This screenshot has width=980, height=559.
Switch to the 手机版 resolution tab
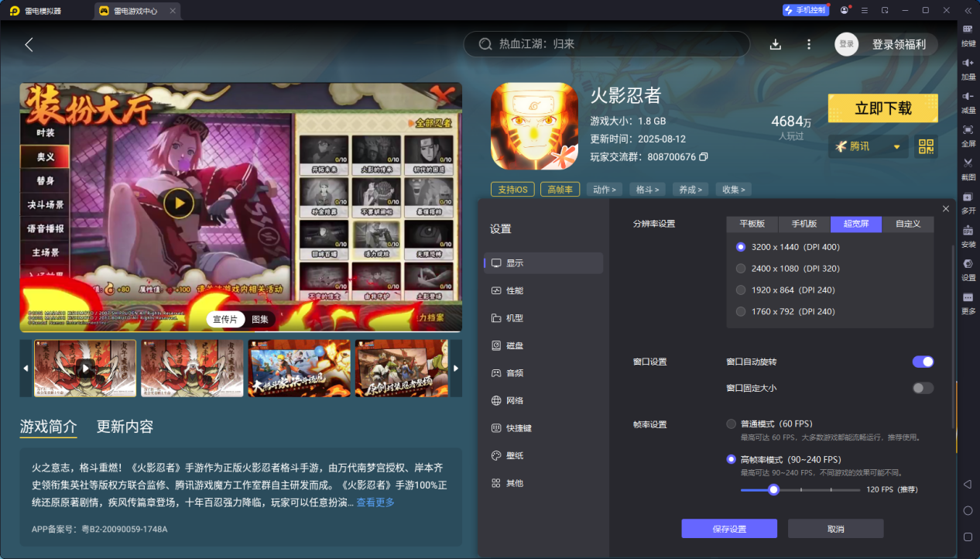804,224
